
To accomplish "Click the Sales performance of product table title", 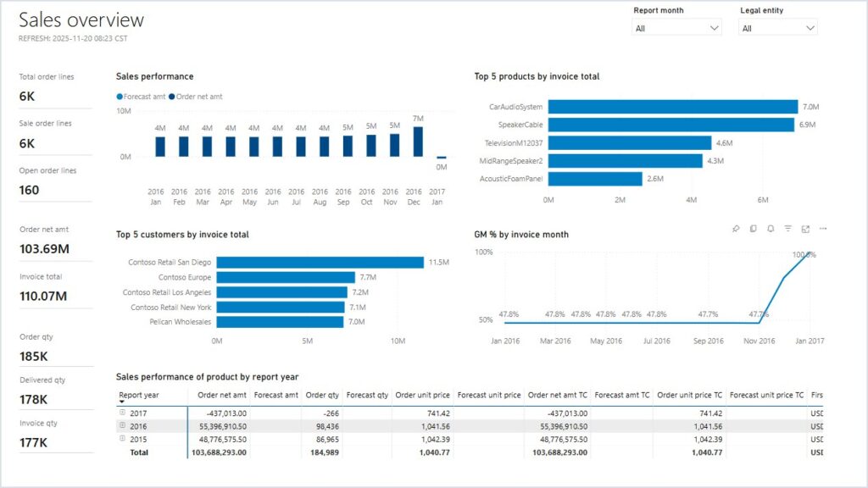I will click(207, 377).
